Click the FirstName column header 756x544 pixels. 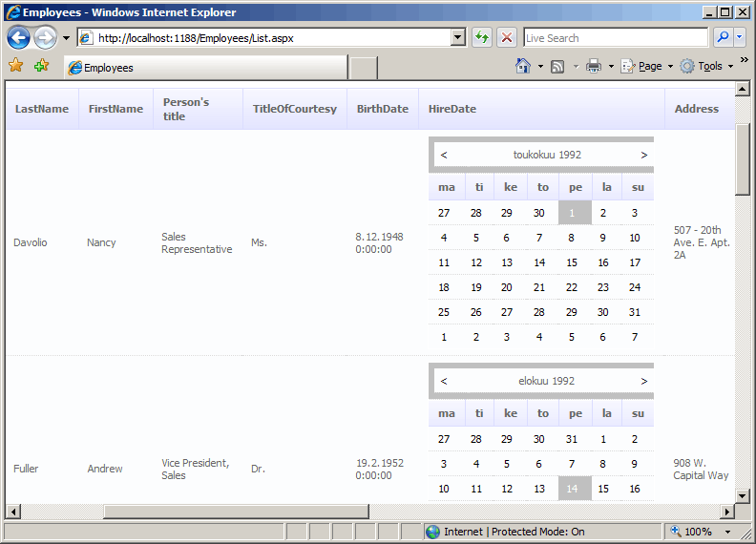tap(115, 109)
